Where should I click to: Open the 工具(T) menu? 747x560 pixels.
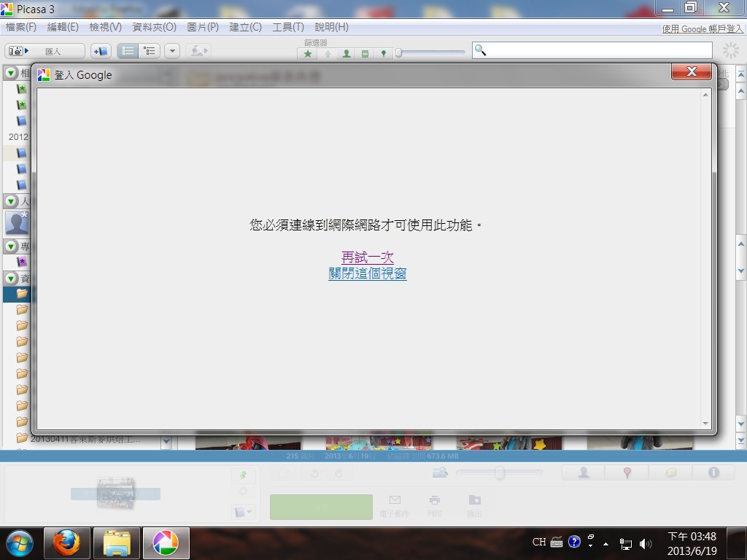point(288,27)
